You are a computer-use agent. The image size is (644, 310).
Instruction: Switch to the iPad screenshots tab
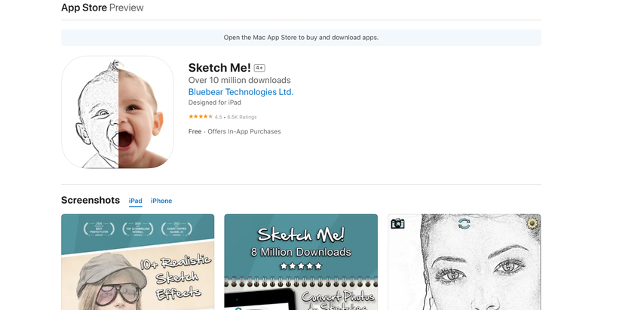(x=136, y=201)
